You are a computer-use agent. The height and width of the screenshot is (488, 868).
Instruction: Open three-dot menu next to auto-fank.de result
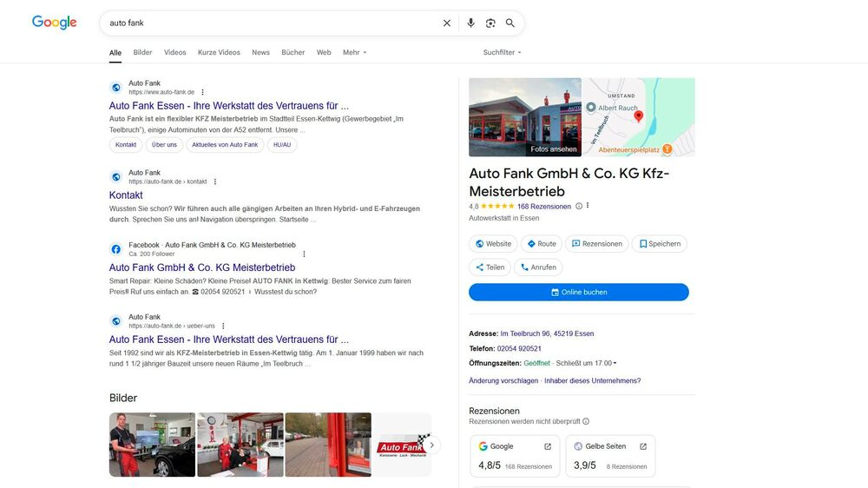pyautogui.click(x=202, y=93)
